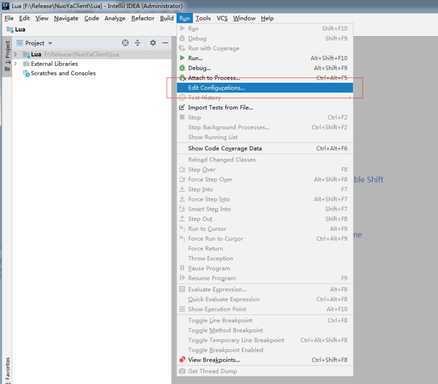Select Attach to Process... entry
The width and height of the screenshot is (438, 384).
[x=265, y=78]
